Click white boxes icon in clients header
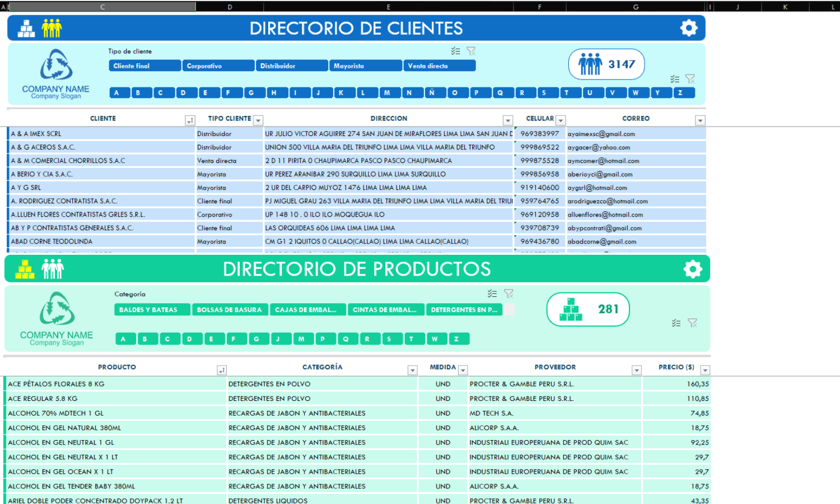 tap(26, 29)
